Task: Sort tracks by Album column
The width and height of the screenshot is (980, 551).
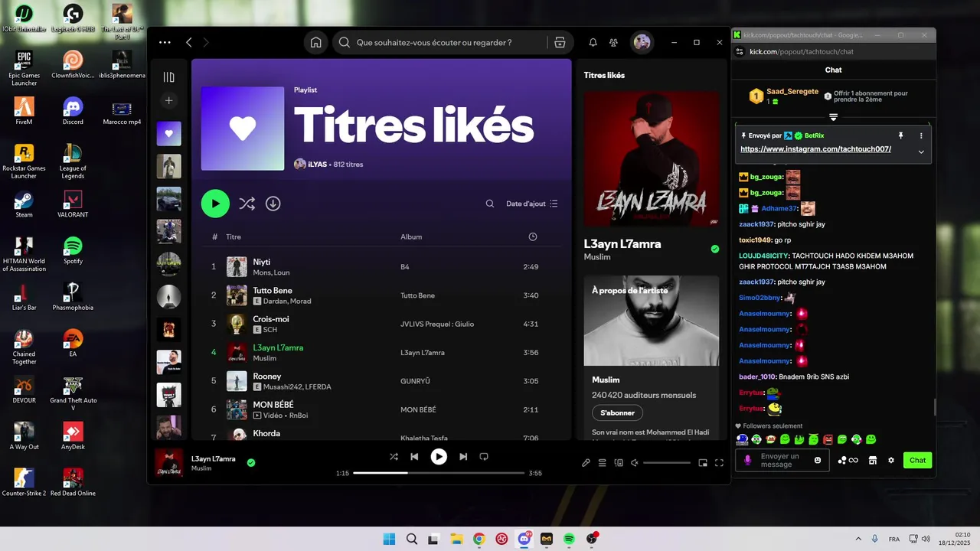Action: (x=411, y=237)
